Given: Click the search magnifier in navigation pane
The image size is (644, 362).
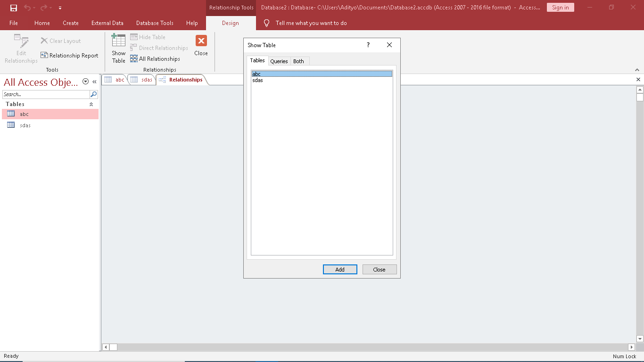Looking at the screenshot, I should click(x=93, y=94).
